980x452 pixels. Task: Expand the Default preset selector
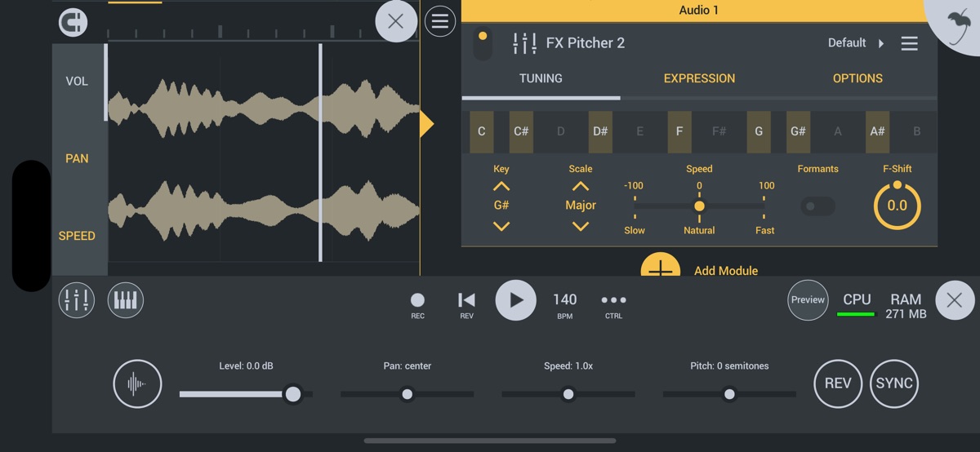pos(855,43)
